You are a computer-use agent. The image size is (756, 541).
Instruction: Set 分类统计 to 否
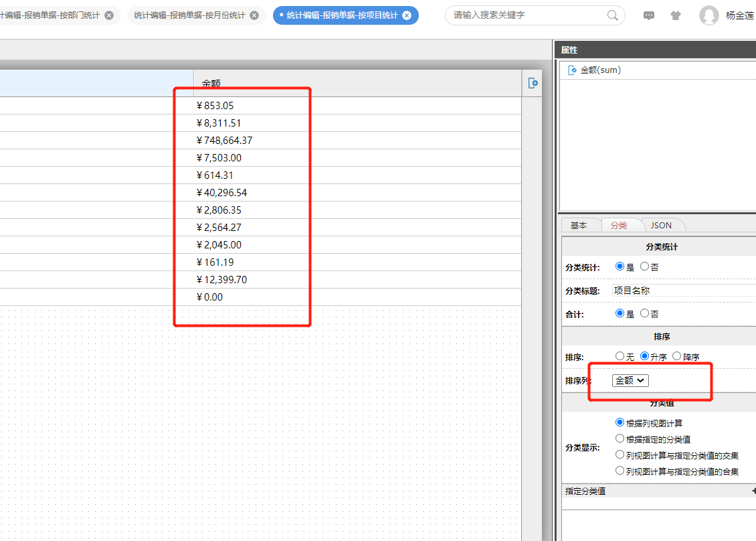click(x=644, y=266)
